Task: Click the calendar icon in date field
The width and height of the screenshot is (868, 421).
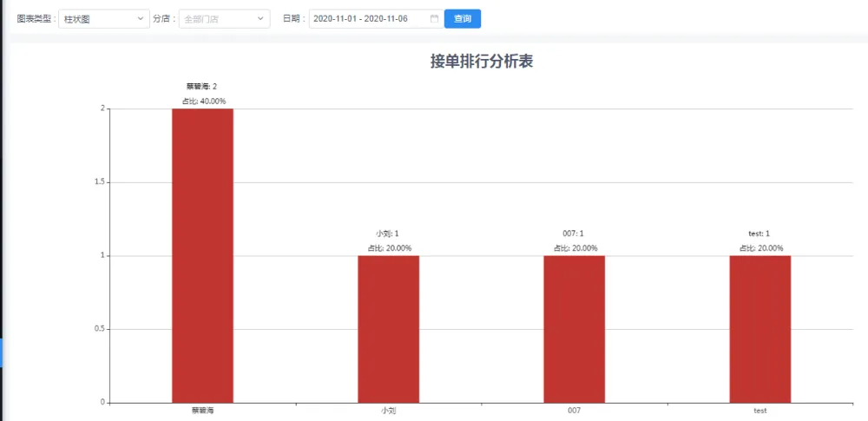Action: (434, 18)
